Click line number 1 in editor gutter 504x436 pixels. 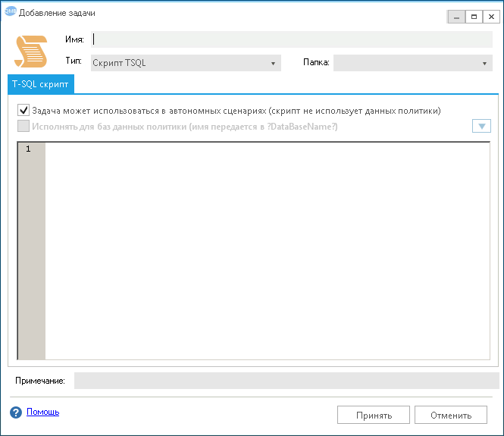(x=28, y=149)
